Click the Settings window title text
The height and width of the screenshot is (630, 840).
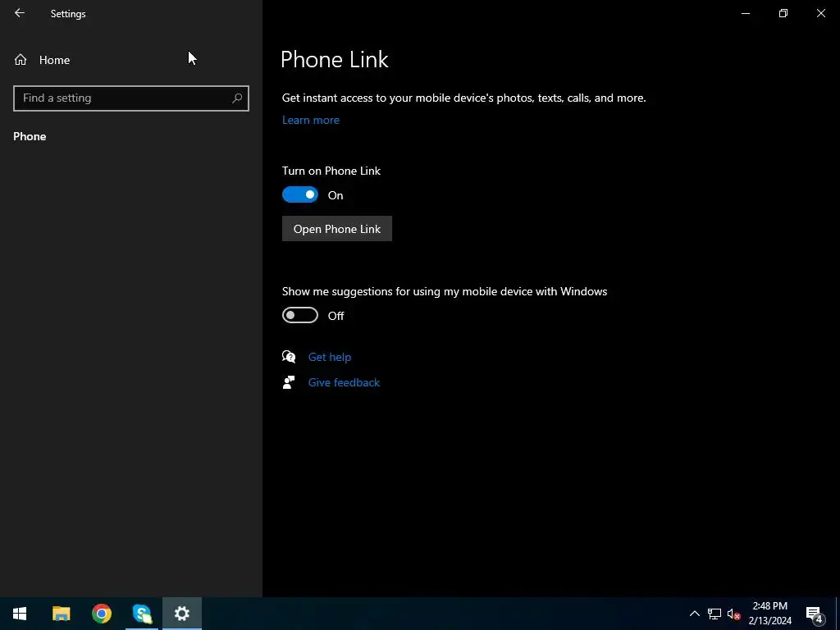click(x=68, y=13)
